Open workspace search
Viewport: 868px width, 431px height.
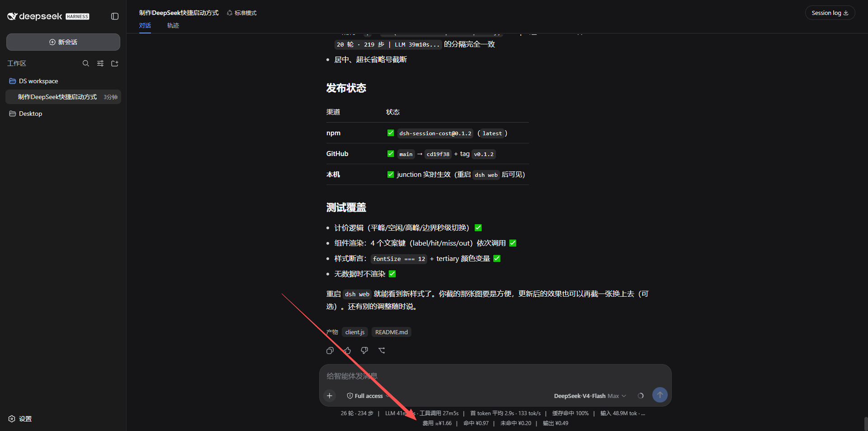coord(86,63)
